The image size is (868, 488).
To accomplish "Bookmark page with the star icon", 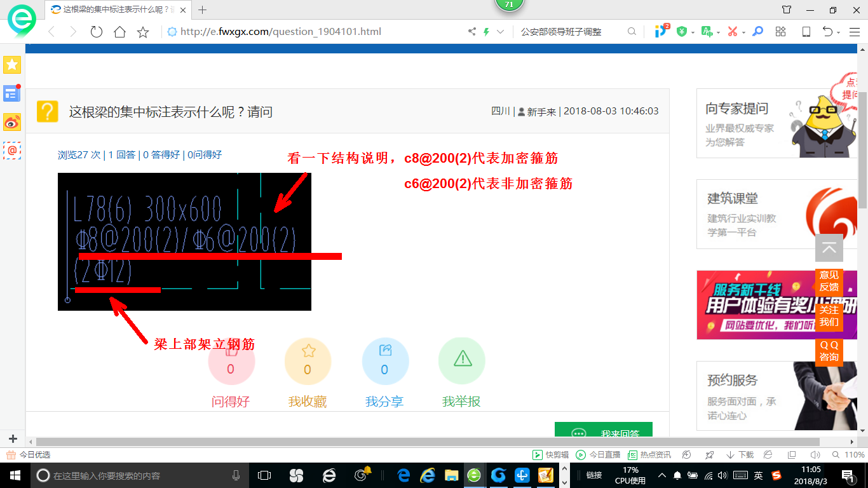I will [143, 32].
